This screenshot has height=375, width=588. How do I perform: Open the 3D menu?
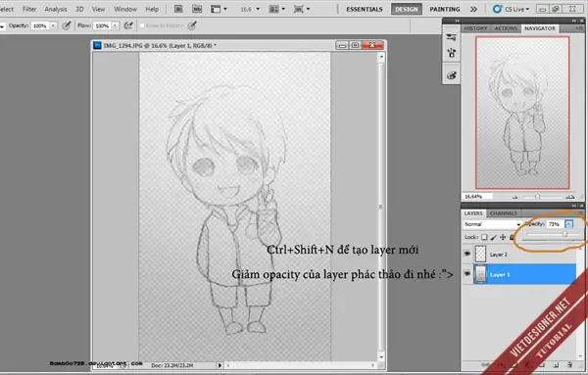click(x=79, y=9)
